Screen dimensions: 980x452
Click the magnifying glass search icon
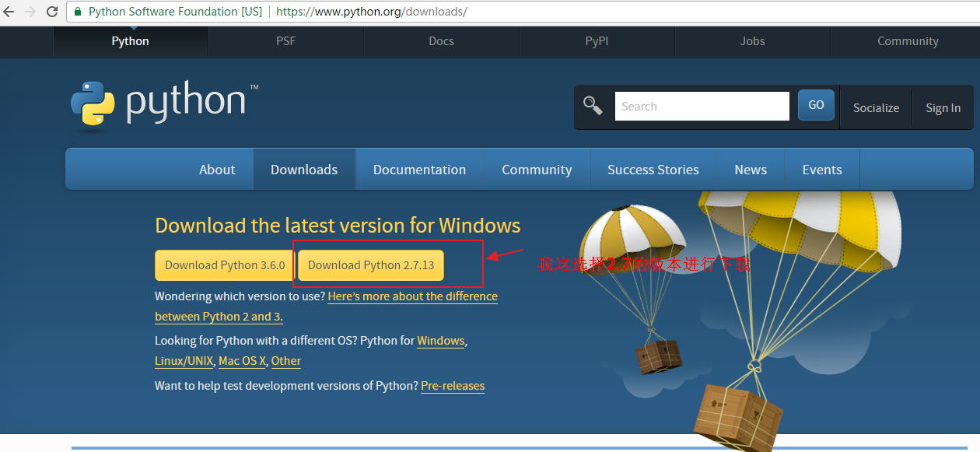[x=593, y=106]
